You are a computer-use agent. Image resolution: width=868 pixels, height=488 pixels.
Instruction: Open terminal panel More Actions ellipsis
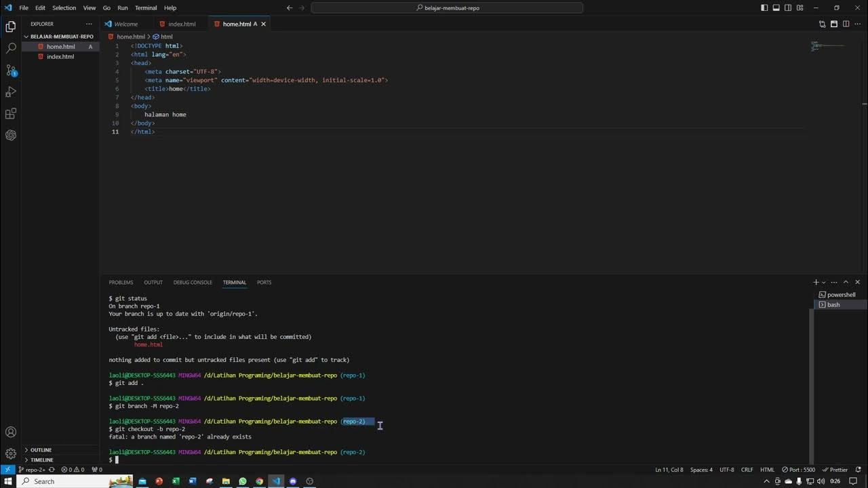point(835,282)
